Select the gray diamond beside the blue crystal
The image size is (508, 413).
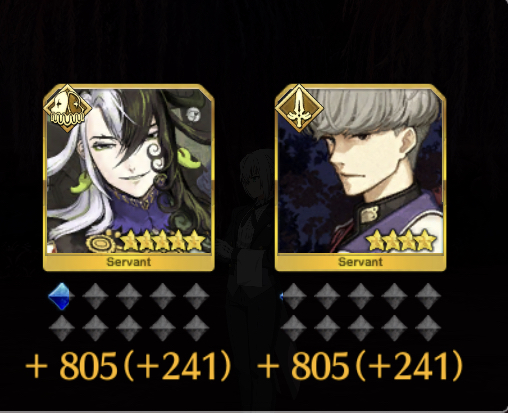click(95, 296)
